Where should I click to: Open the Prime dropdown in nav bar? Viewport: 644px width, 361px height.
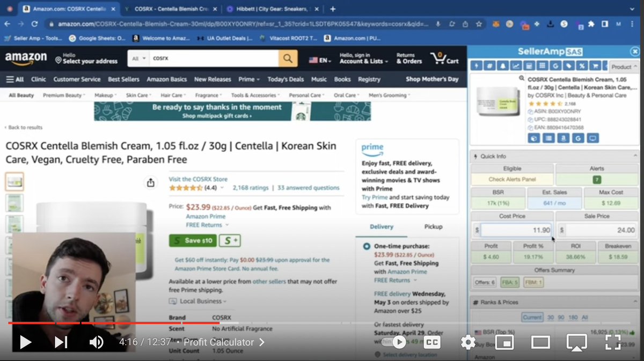pyautogui.click(x=248, y=79)
